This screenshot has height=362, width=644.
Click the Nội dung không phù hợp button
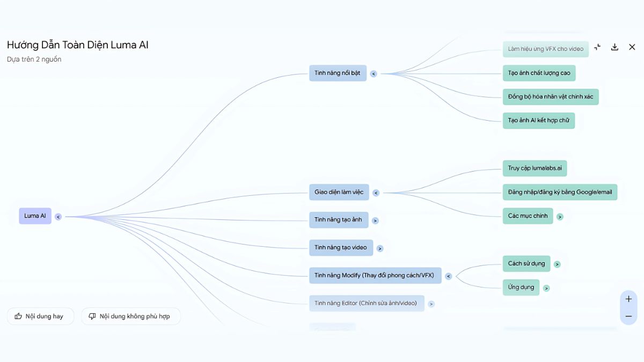pyautogui.click(x=131, y=316)
